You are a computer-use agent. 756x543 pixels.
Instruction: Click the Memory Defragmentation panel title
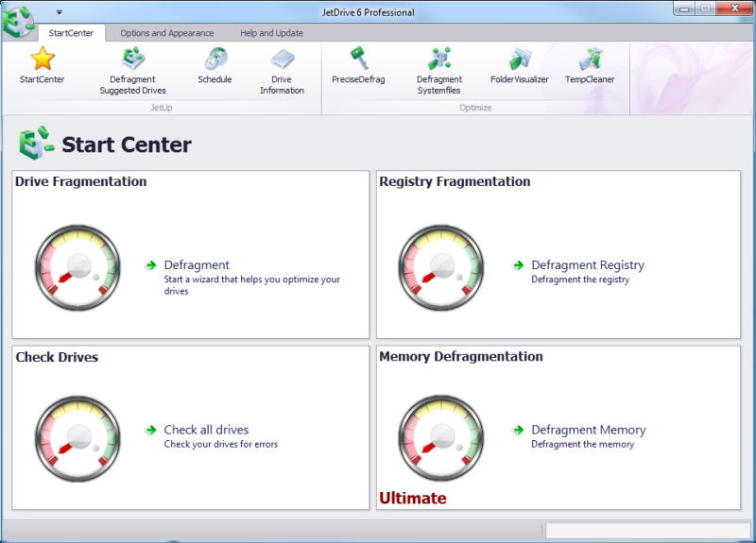point(461,357)
